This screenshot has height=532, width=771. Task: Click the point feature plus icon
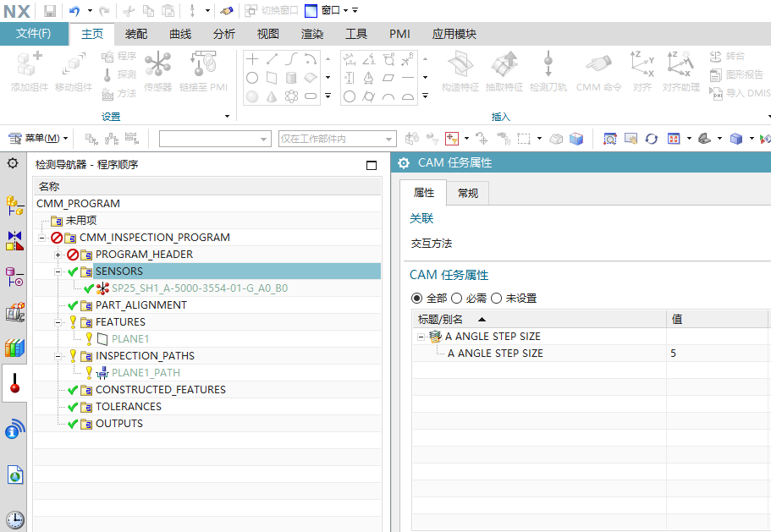pos(252,59)
